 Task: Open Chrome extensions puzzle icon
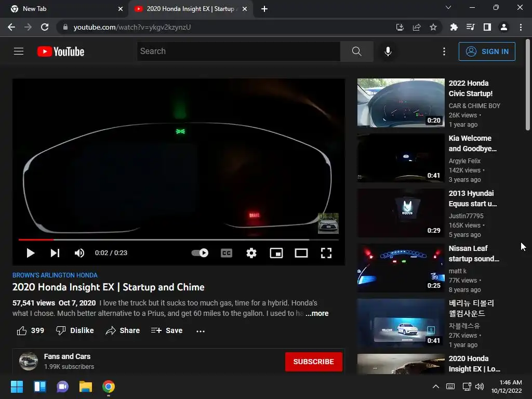click(454, 27)
